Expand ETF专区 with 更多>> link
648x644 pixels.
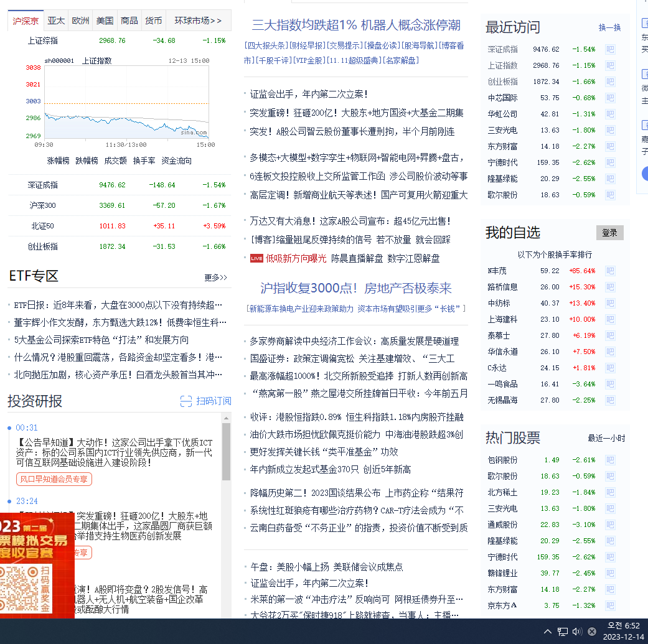216,278
